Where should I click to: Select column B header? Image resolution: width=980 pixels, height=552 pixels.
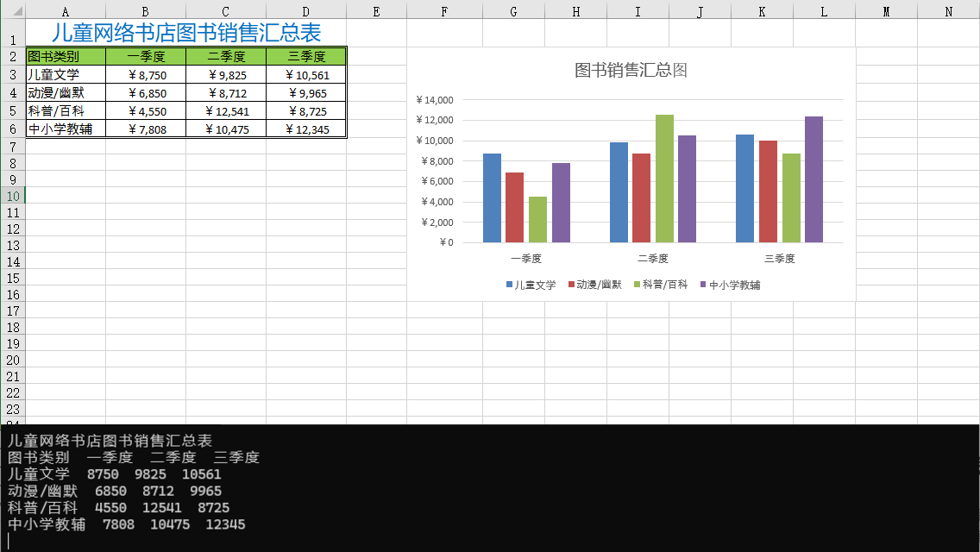click(145, 11)
